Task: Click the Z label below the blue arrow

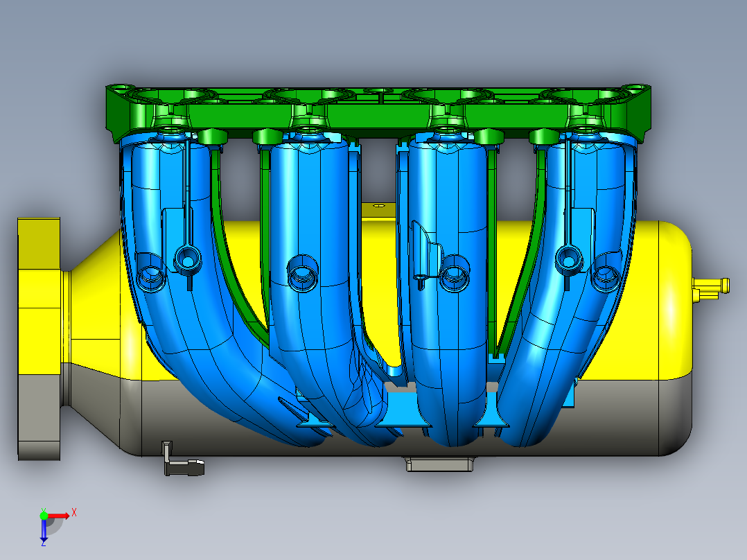Action: point(43,545)
